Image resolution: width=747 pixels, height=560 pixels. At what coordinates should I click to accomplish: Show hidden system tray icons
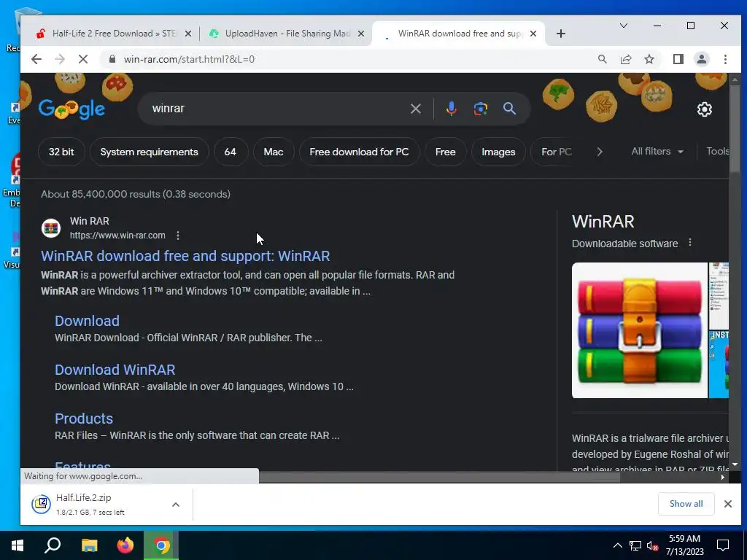617,545
